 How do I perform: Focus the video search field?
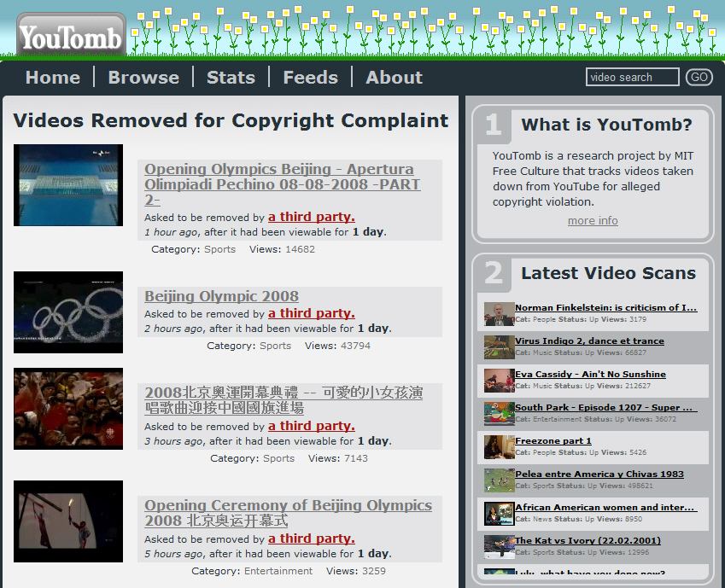[632, 77]
